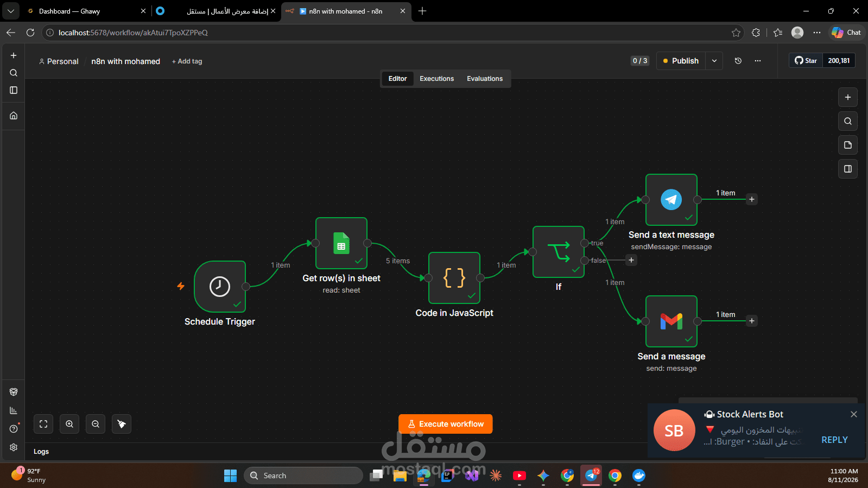868x488 pixels.
Task: Open the browser tab list dropdown
Action: [11, 11]
